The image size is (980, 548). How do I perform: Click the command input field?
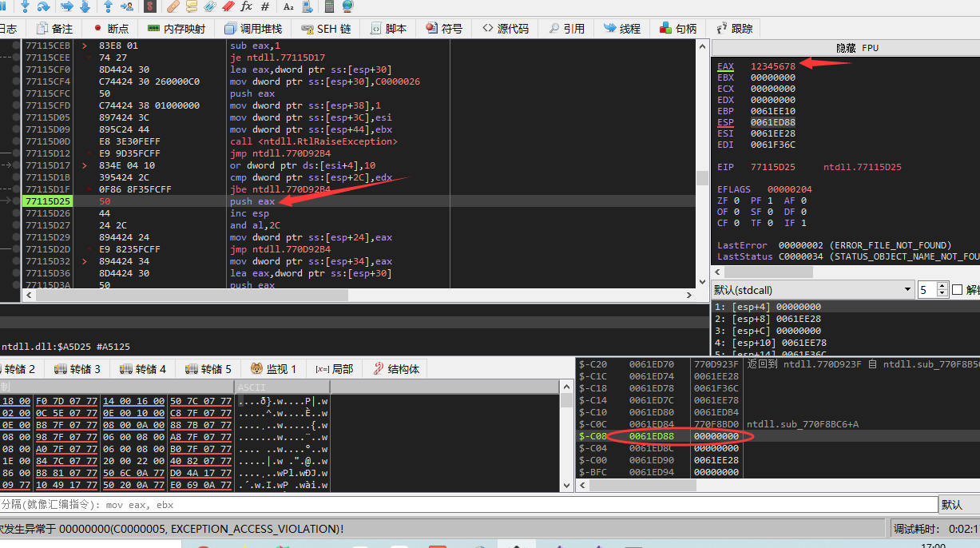[470, 505]
